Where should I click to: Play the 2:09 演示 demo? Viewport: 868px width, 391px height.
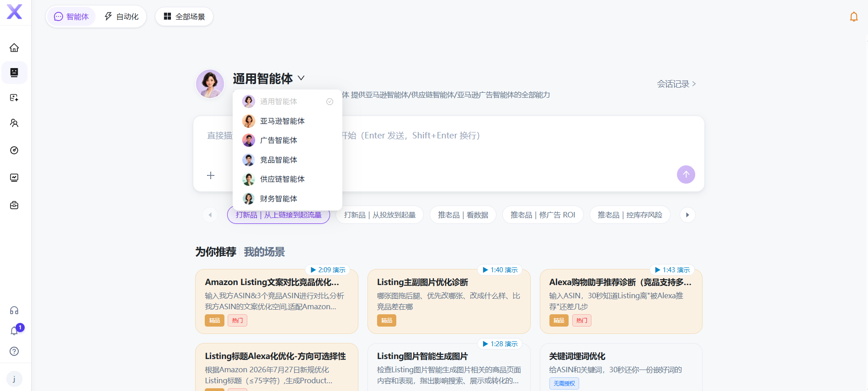coord(328,270)
